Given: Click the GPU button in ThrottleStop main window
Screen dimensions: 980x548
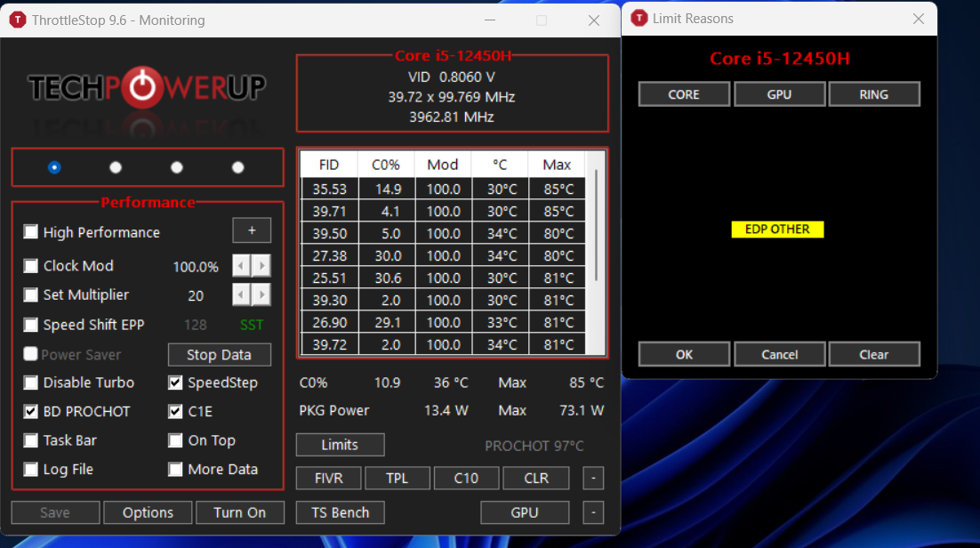Looking at the screenshot, I should (x=525, y=512).
